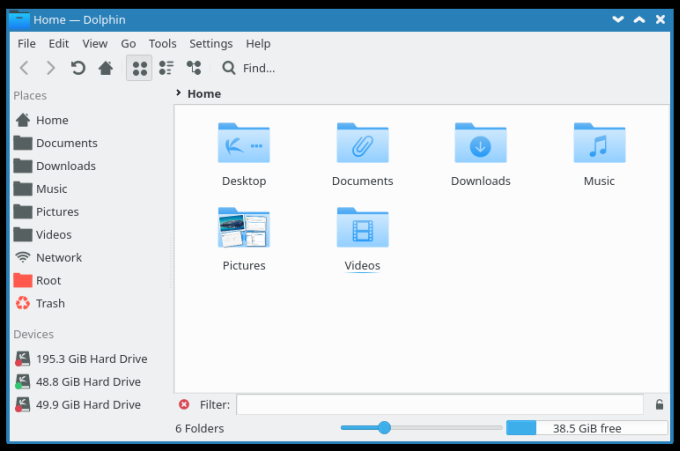
Task: Select the Videos folder icon in main view
Action: (363, 228)
